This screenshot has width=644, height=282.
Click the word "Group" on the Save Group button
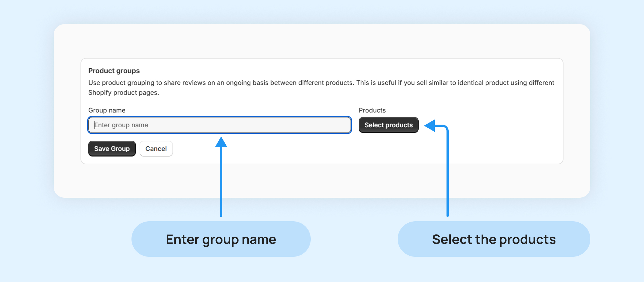(120, 149)
